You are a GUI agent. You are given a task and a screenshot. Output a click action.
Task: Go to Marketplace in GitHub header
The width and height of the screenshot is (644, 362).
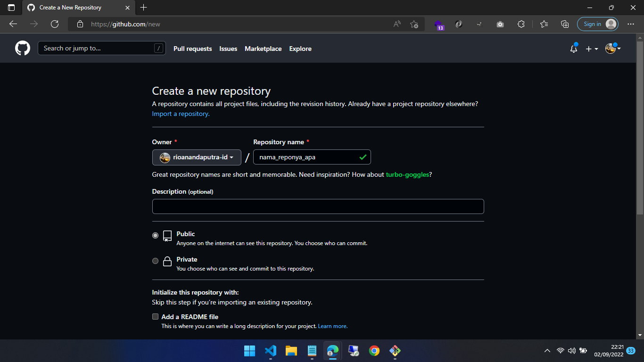point(263,49)
